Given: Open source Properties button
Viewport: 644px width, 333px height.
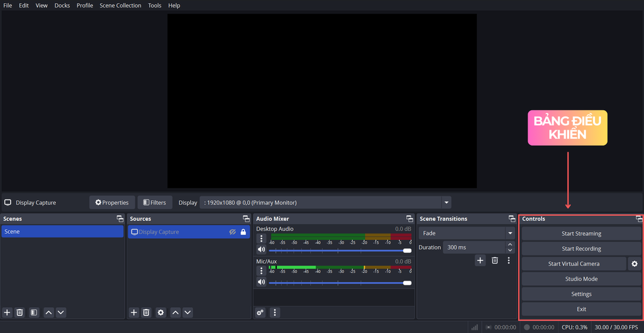Looking at the screenshot, I should (x=112, y=202).
